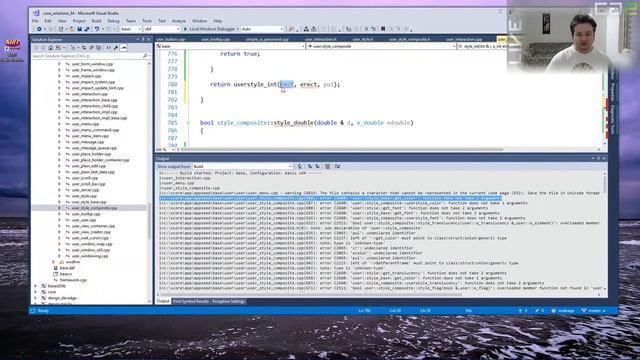The image size is (640, 360).
Task: Click Clear All icon in Output toolbar
Action: [x=327, y=167]
